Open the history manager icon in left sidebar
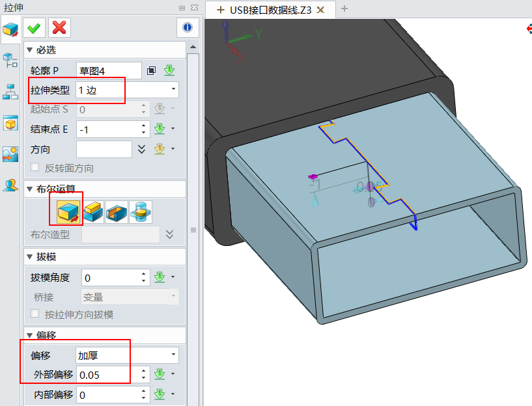Viewport: 532px width, 406px height. point(10,61)
